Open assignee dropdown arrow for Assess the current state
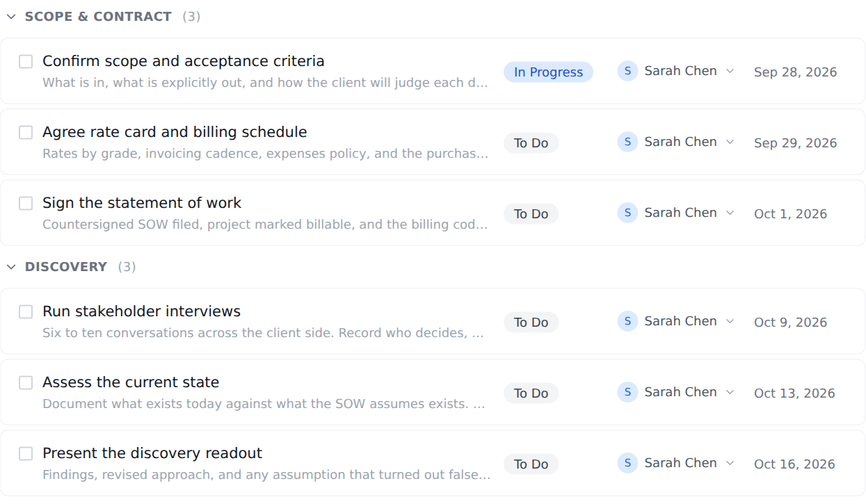Screen dimensions: 866x504 tap(730, 393)
